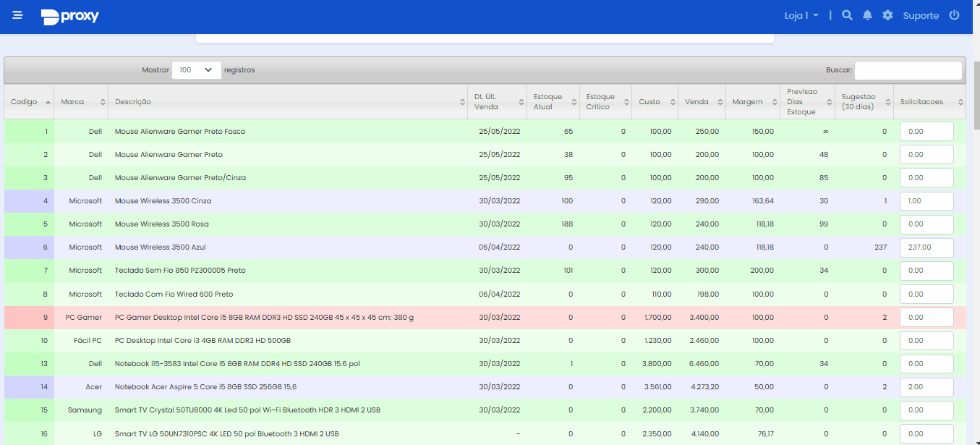Edit Solicitacoes field for product code 2
This screenshot has width=980, height=445.
point(926,155)
